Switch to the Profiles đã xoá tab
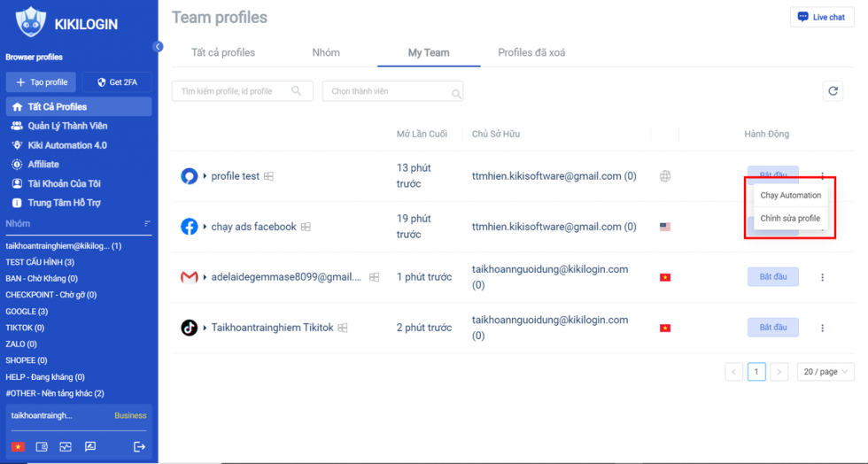The width and height of the screenshot is (868, 464). click(x=531, y=52)
